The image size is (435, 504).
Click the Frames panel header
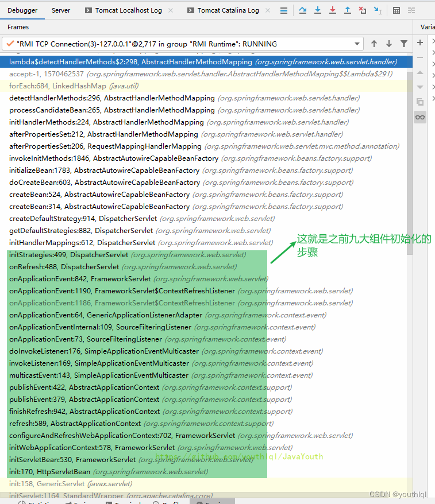18,27
